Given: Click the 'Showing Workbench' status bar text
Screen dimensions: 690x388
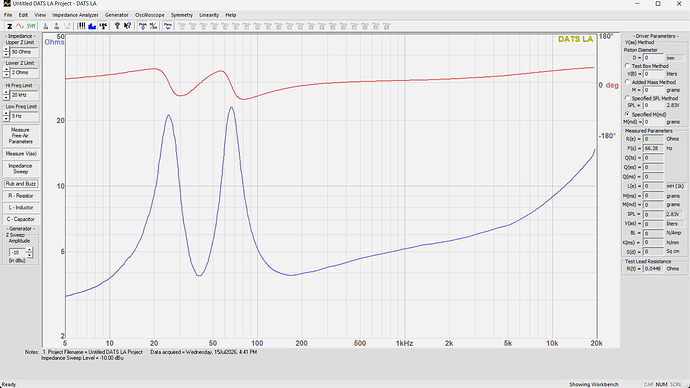Looking at the screenshot, I should pos(594,384).
